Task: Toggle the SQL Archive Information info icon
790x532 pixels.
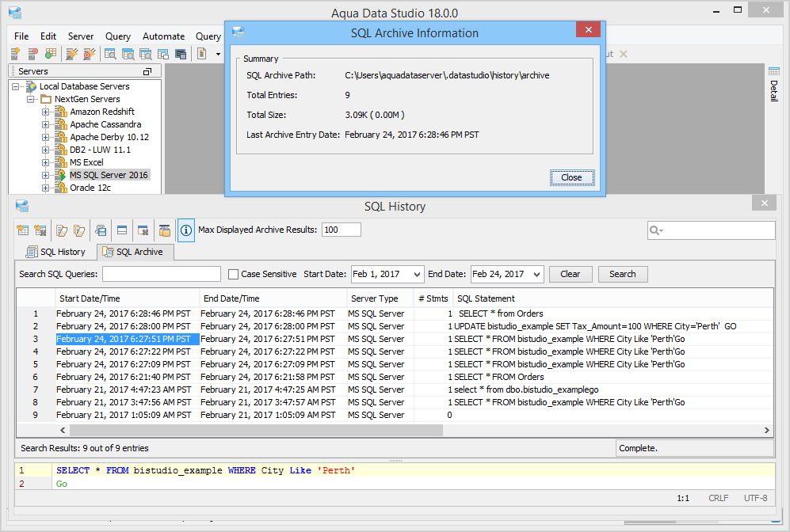Action: click(x=186, y=230)
